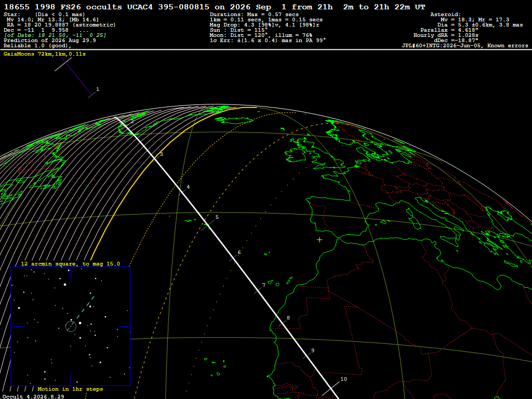The width and height of the screenshot is (532, 399).
Task: Click the 'Motion in 1hr steps' caption
Action: pos(70,389)
